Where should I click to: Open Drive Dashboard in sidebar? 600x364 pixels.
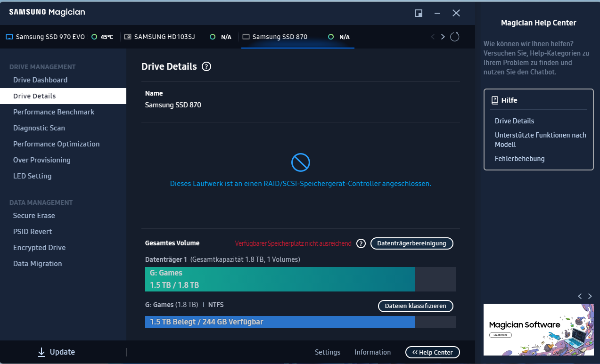(63, 80)
